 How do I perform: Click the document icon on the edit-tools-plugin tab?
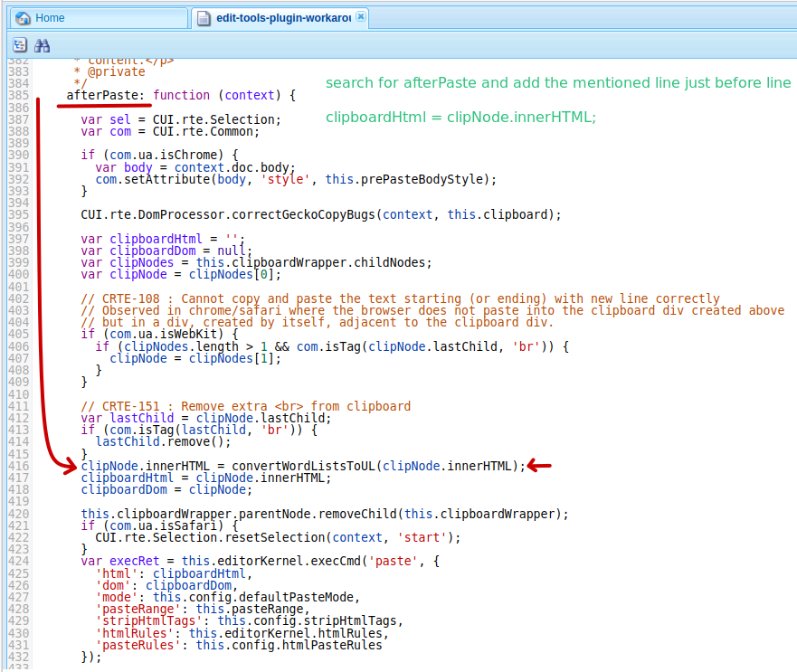(x=204, y=17)
